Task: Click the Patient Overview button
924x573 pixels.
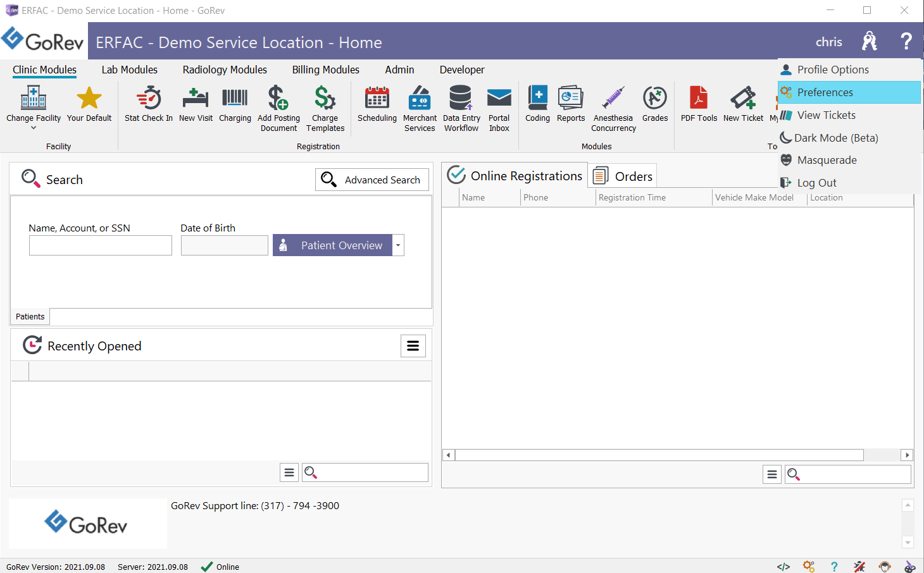Action: click(333, 245)
